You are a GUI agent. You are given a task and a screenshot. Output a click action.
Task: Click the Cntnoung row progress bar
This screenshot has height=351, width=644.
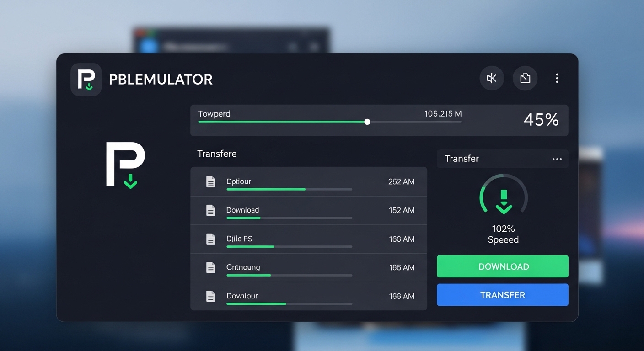289,275
